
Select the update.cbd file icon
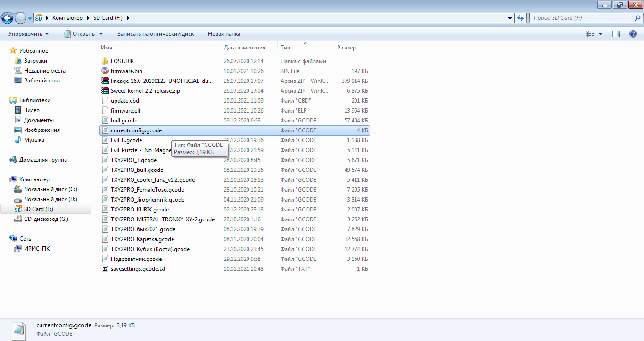pos(105,101)
